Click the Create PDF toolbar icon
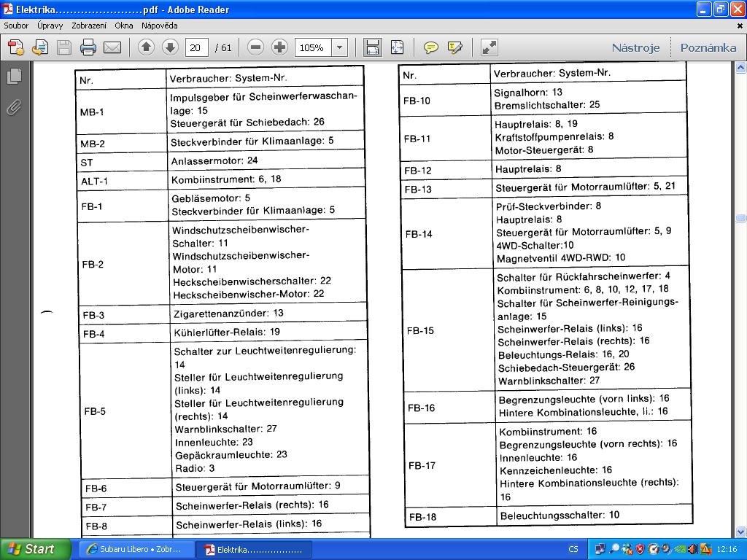 tap(16, 47)
